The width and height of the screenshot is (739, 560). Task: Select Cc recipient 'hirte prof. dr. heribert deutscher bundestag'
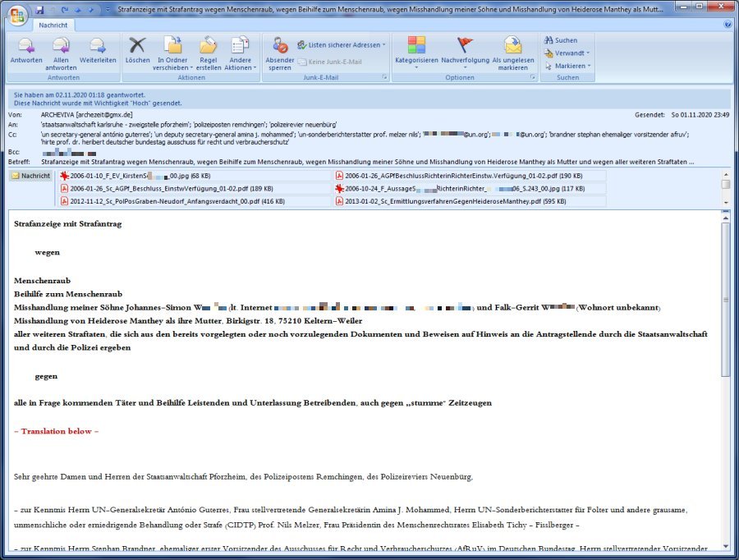click(165, 142)
